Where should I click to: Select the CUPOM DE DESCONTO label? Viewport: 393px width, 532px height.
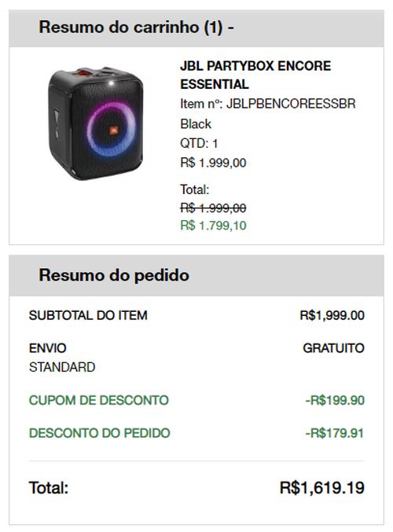click(x=99, y=400)
